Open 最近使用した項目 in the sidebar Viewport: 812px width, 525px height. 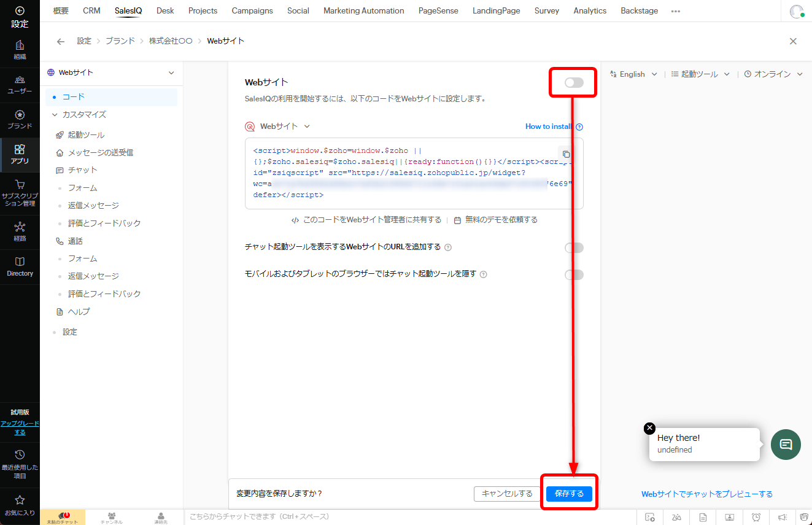click(x=20, y=464)
